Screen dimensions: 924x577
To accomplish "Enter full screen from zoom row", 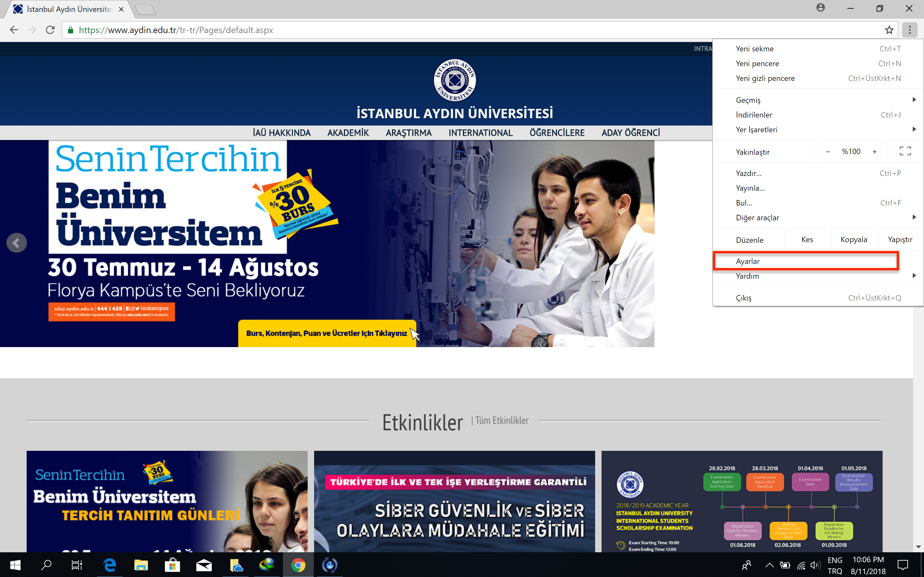I will tap(905, 152).
